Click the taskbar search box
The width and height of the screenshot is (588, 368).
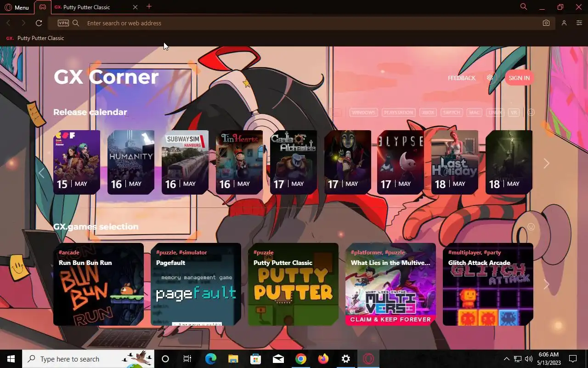pyautogui.click(x=88, y=359)
